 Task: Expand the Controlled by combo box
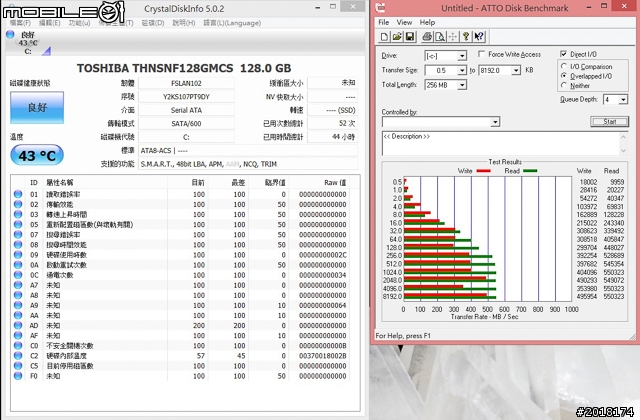click(x=495, y=122)
